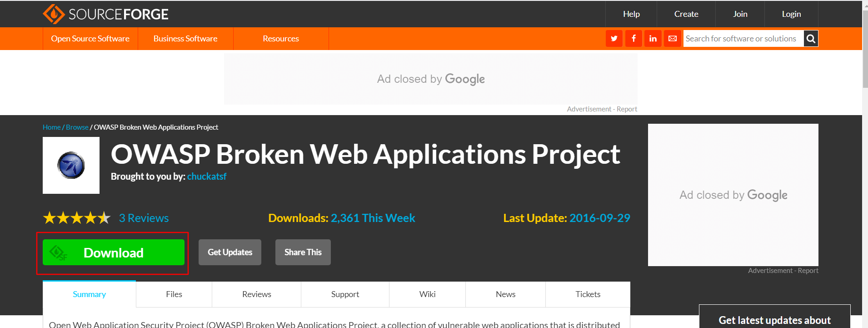The width and height of the screenshot is (868, 328).
Task: Open the Wiki tab
Action: tap(428, 294)
